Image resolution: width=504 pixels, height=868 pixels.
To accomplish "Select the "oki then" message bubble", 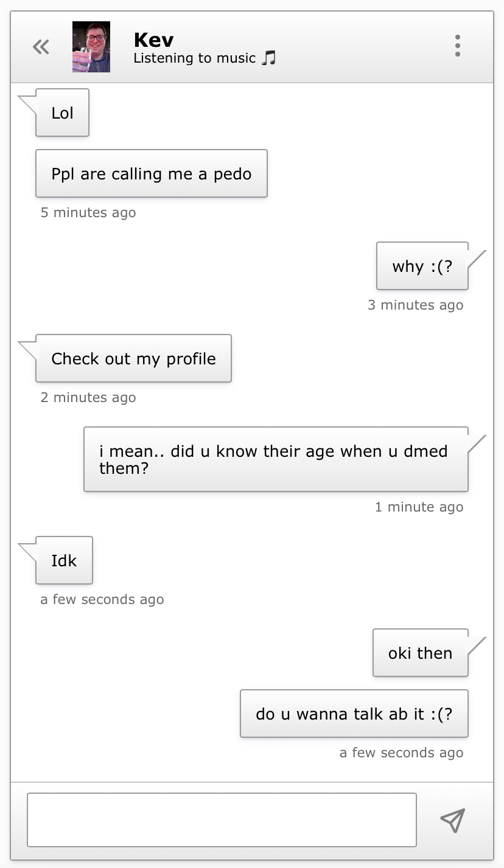I will tap(421, 653).
